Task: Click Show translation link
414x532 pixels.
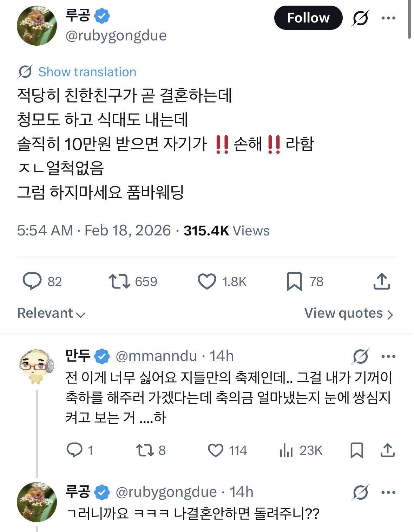Action: [87, 72]
